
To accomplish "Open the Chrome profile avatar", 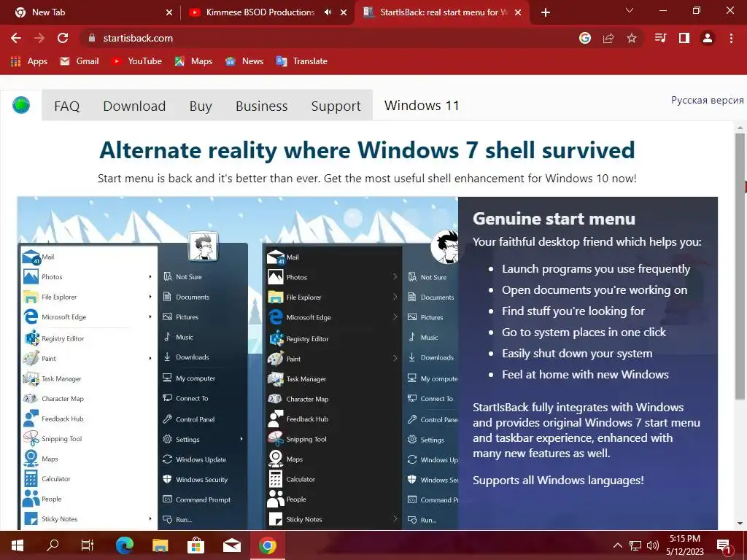I will [708, 38].
